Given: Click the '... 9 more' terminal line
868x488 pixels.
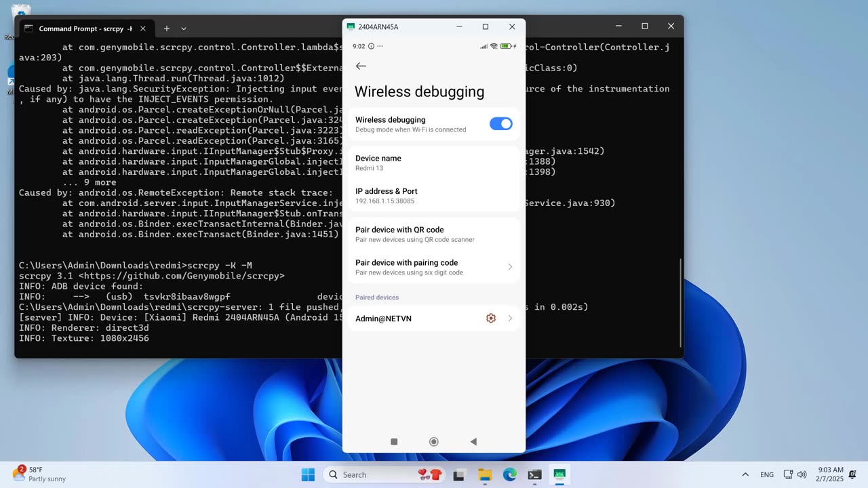Looking at the screenshot, I should tap(90, 182).
